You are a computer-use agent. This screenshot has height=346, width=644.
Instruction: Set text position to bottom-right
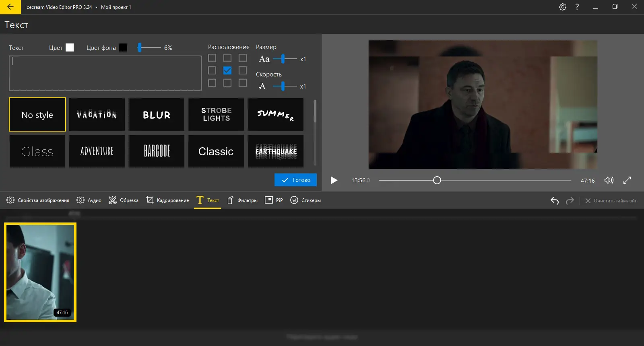click(243, 83)
